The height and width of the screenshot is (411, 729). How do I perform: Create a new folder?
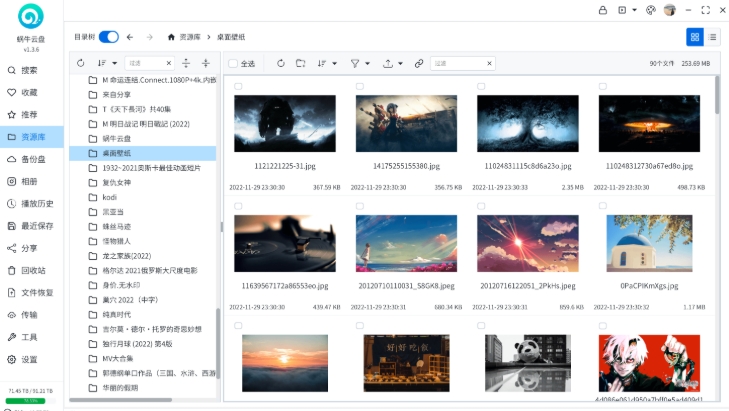point(300,63)
